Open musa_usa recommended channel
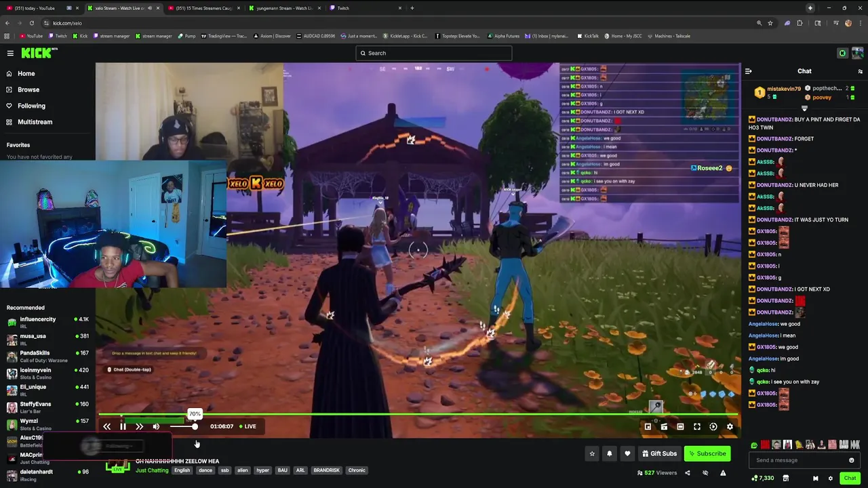 click(x=47, y=339)
